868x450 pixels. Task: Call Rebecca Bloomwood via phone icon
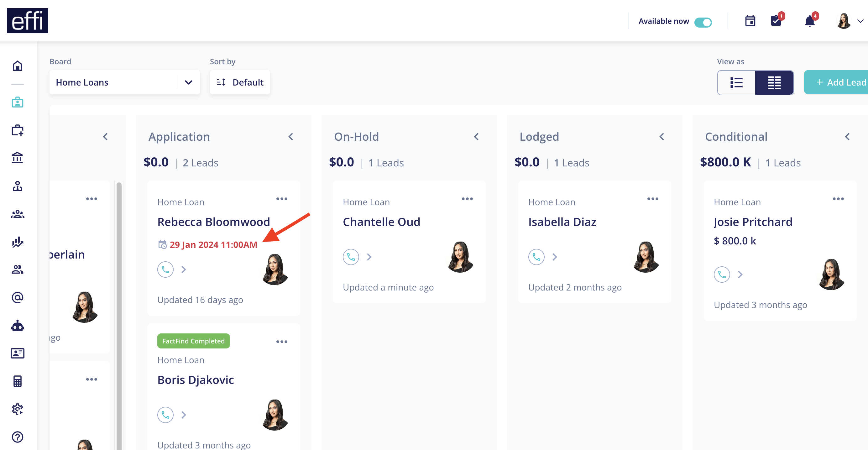click(x=165, y=270)
